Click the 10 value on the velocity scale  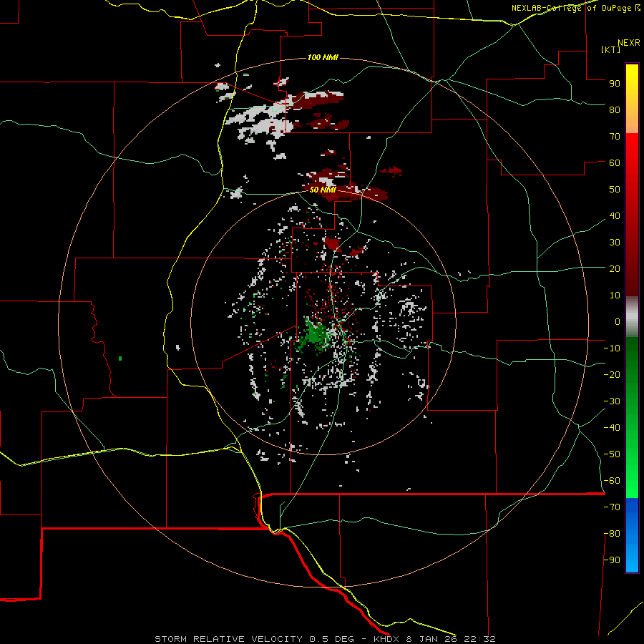(x=615, y=296)
